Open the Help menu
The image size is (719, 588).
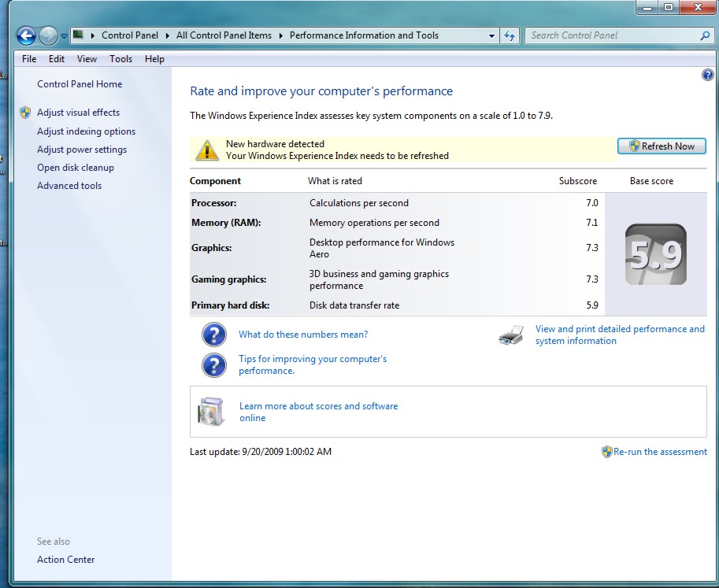(154, 59)
